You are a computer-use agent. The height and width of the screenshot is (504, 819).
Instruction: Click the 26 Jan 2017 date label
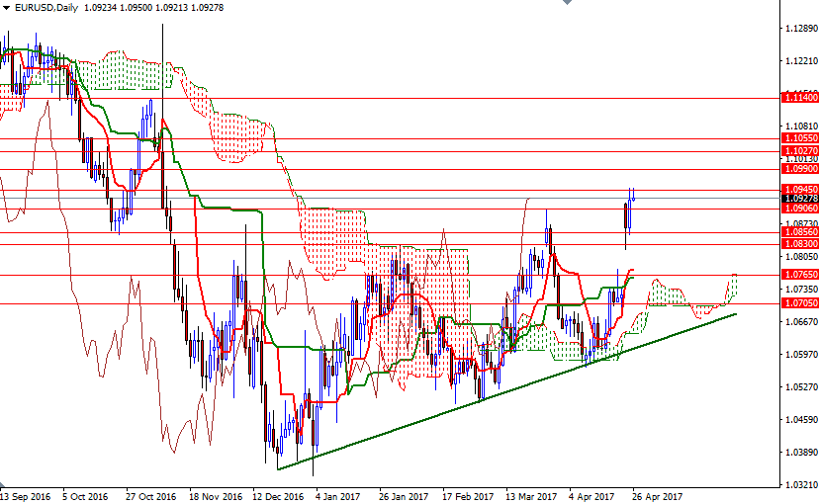tap(404, 497)
